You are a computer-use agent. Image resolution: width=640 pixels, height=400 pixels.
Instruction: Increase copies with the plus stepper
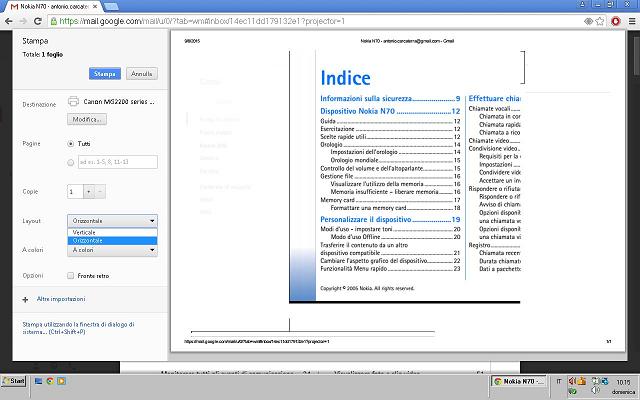pos(101,191)
